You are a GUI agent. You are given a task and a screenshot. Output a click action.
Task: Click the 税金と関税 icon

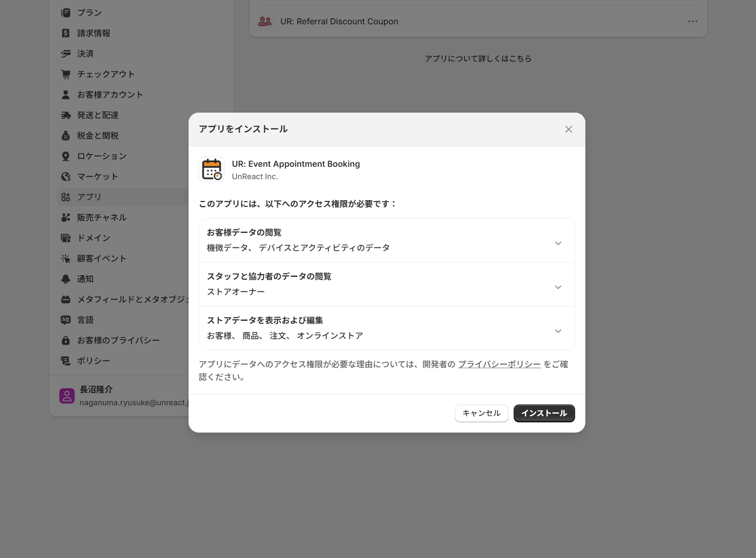(x=66, y=136)
